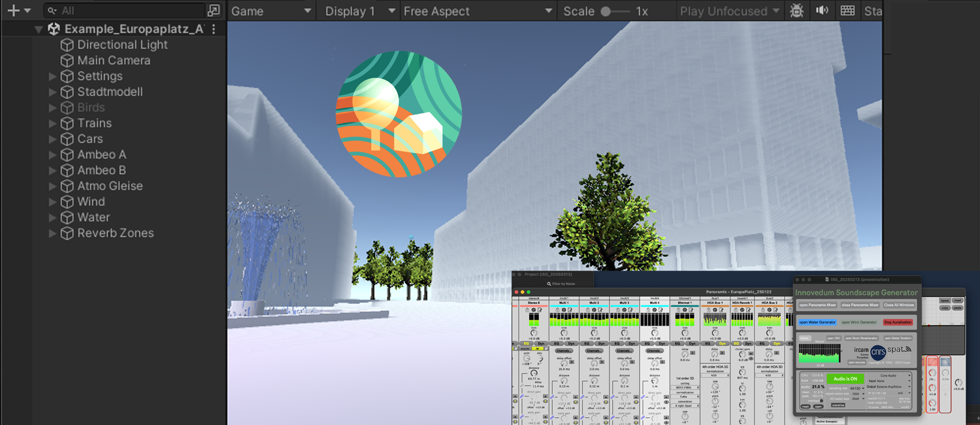The height and width of the screenshot is (425, 980).
Task: Select Ambeo B in hierarchy
Action: pyautogui.click(x=101, y=171)
